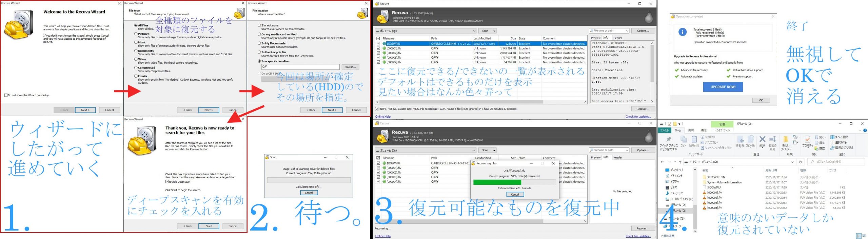Viewport: 868px width, 239px height.
Task: Open the 表示 (View) tab in Explorer
Action: [704, 130]
